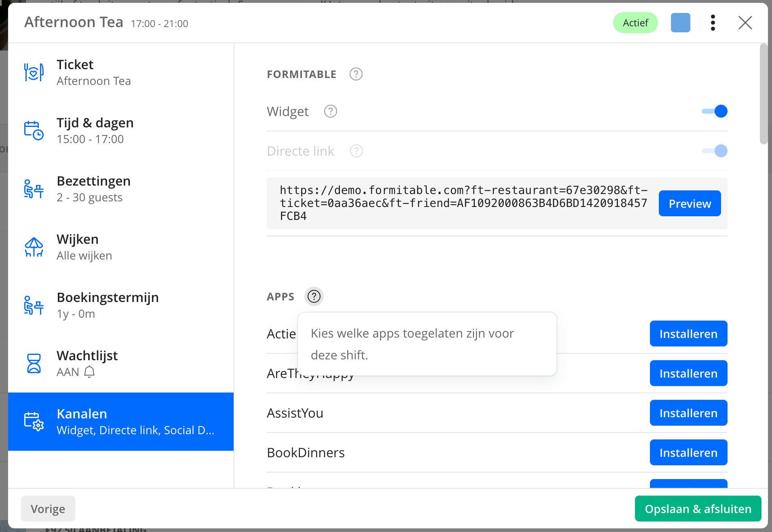Click the Tijd & dagen calendar clock icon

coord(34,131)
